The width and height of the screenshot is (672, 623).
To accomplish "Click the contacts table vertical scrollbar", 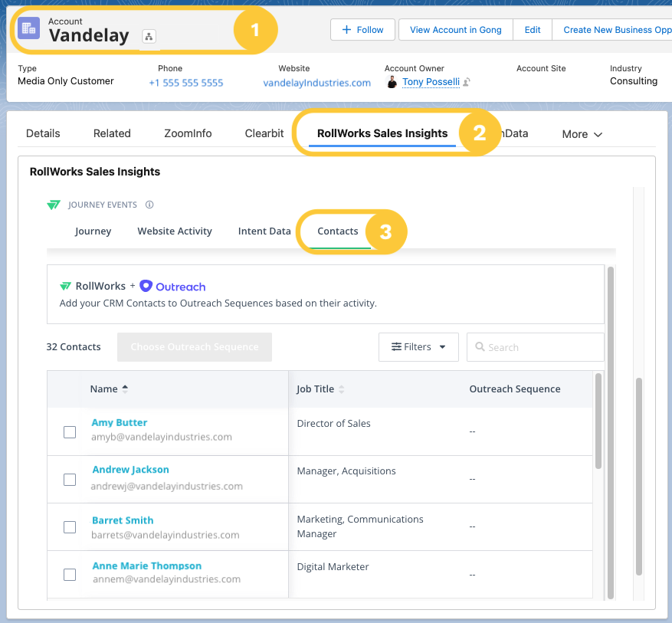I will pos(598,421).
